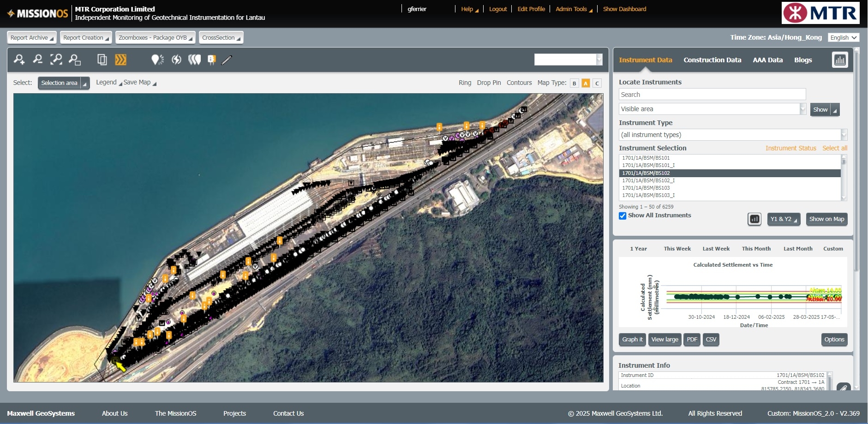Switch to the Blogs tab
This screenshot has height=424, width=868.
pyautogui.click(x=803, y=60)
